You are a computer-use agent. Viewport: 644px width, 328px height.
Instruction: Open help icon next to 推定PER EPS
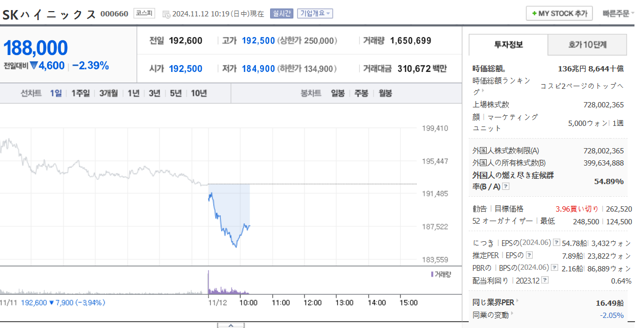(529, 255)
